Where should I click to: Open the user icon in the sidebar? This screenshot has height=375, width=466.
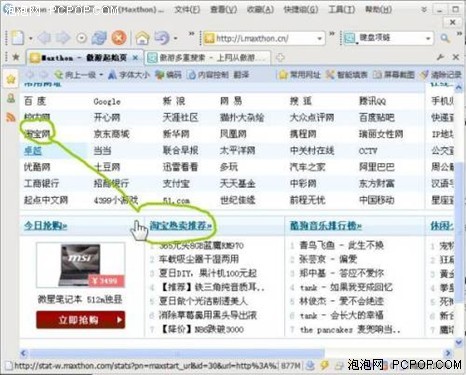11,98
